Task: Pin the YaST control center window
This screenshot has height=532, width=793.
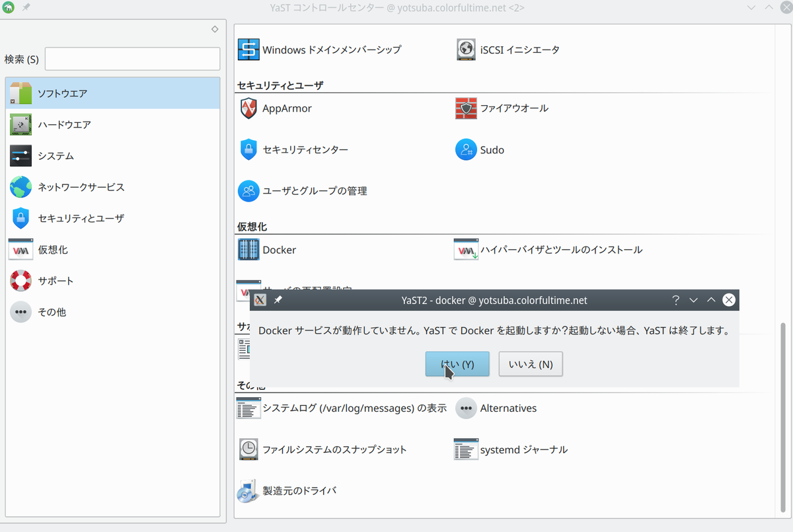Action: click(x=26, y=7)
